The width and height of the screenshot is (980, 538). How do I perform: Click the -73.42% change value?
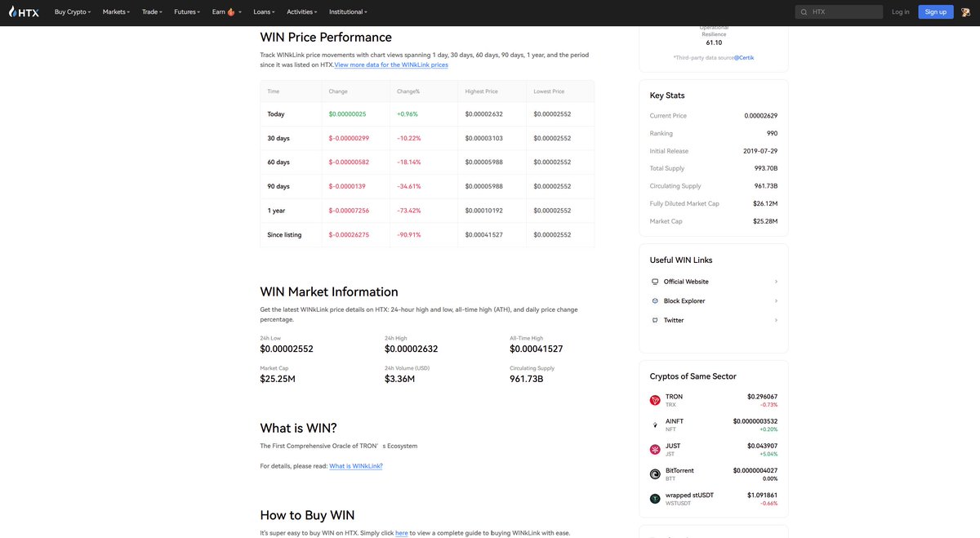[x=409, y=211]
